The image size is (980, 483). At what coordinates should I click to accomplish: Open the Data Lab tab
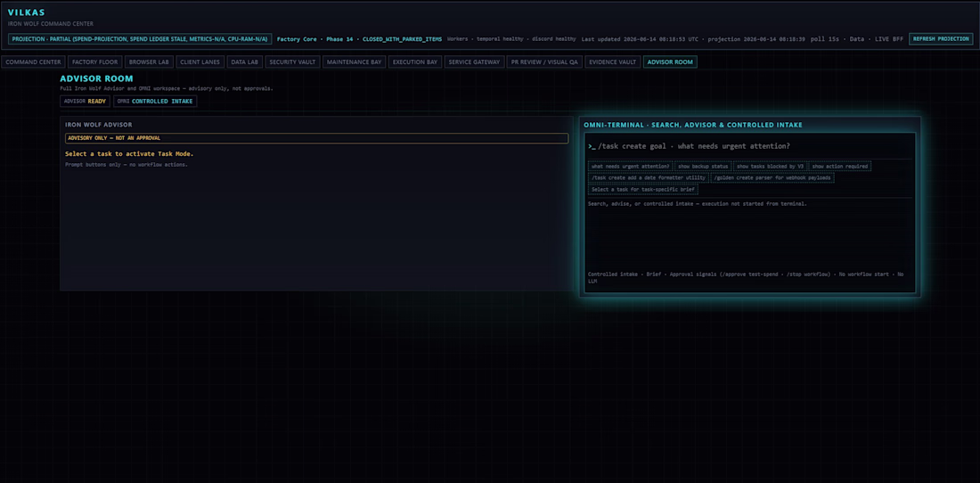tap(244, 61)
